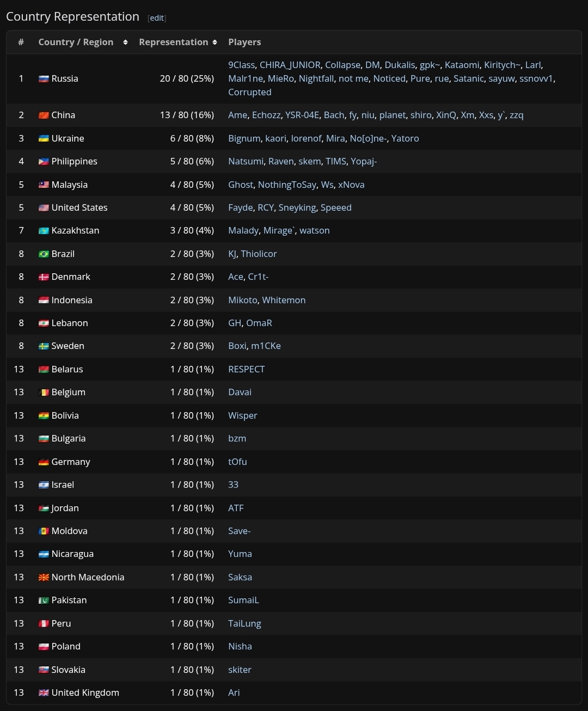This screenshot has width=588, height=711.
Task: Sort table by Country / Region arrows
Action: [125, 42]
